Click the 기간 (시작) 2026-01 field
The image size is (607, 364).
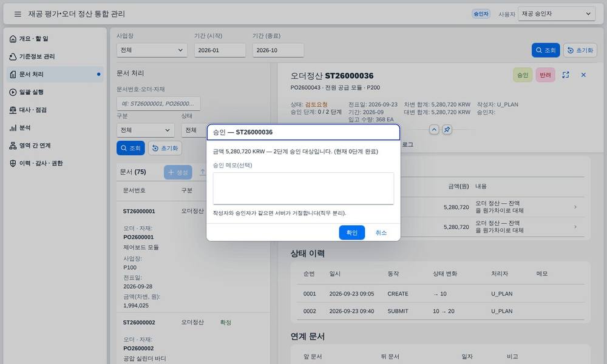[x=220, y=50]
